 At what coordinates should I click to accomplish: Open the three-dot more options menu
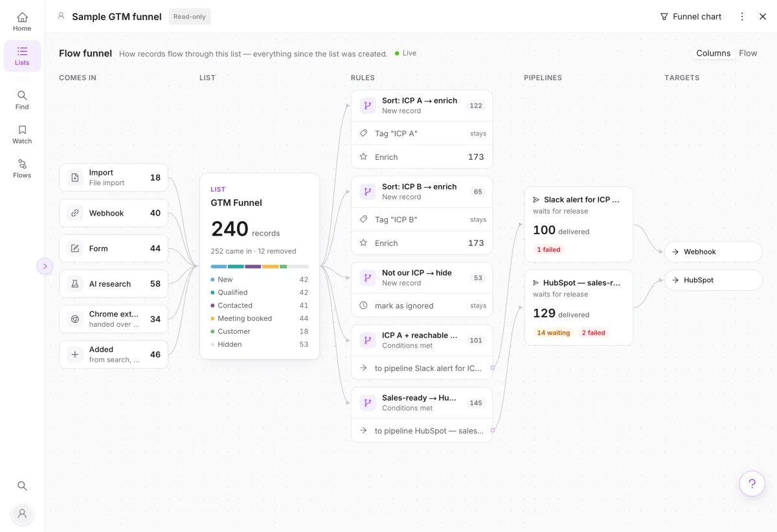[x=742, y=17]
